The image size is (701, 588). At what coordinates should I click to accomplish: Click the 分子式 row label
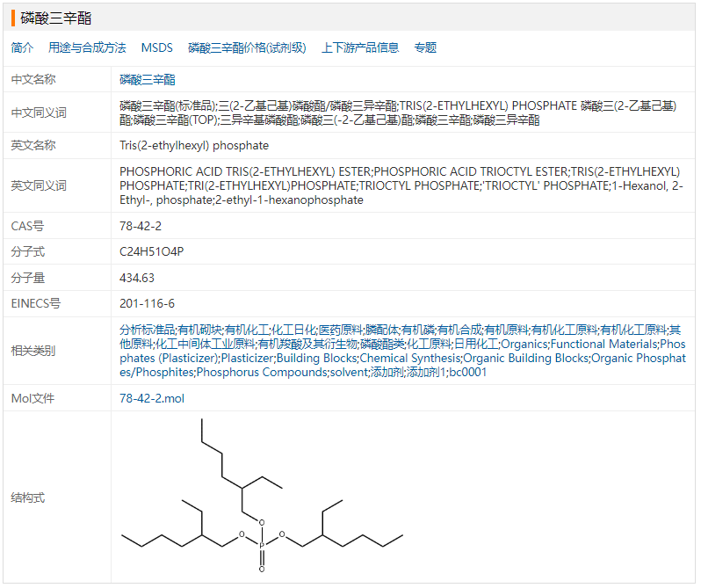[x=28, y=251]
